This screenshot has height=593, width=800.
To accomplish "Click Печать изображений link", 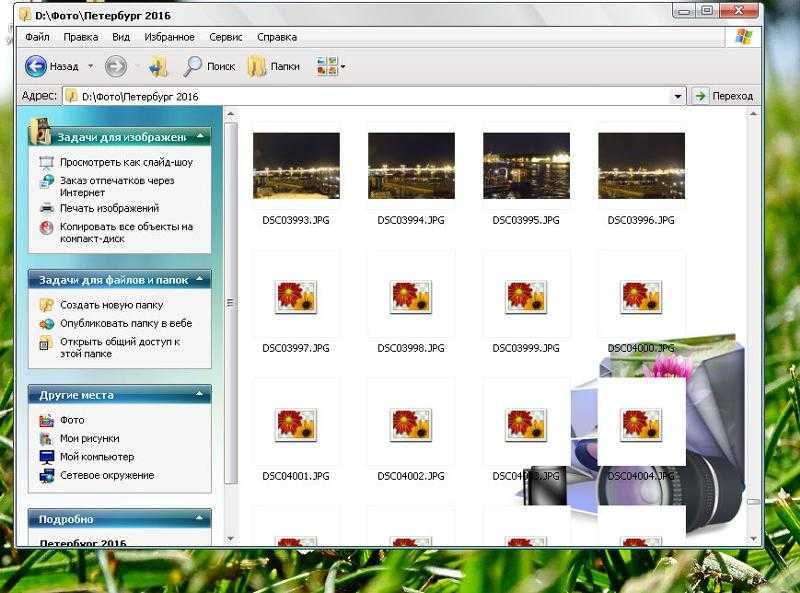I will click(109, 208).
